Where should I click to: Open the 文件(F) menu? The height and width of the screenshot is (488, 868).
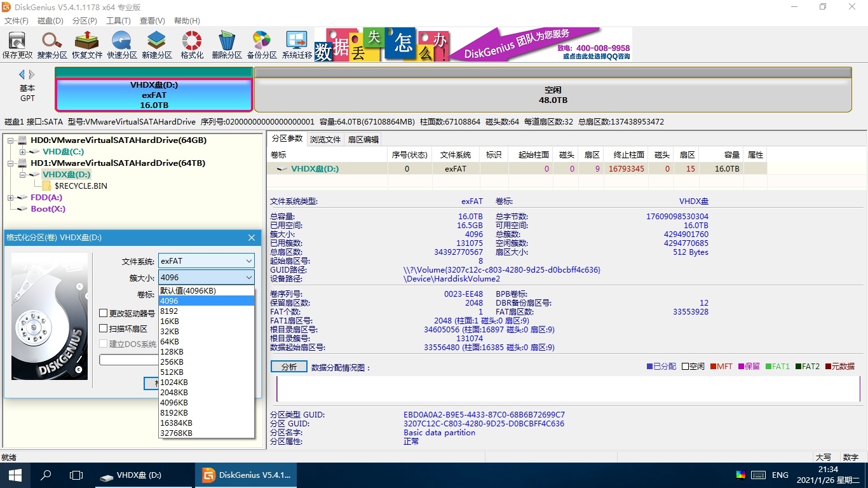[x=17, y=21]
